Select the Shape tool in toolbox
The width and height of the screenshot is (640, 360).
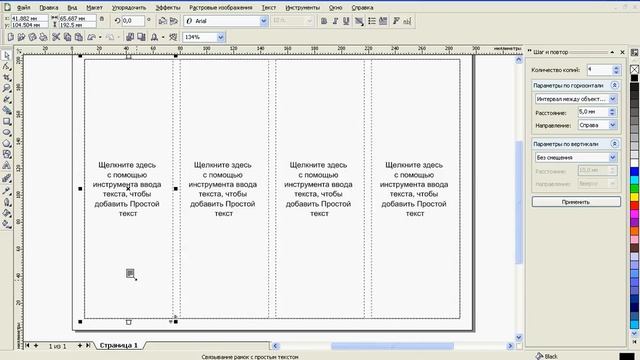7,67
